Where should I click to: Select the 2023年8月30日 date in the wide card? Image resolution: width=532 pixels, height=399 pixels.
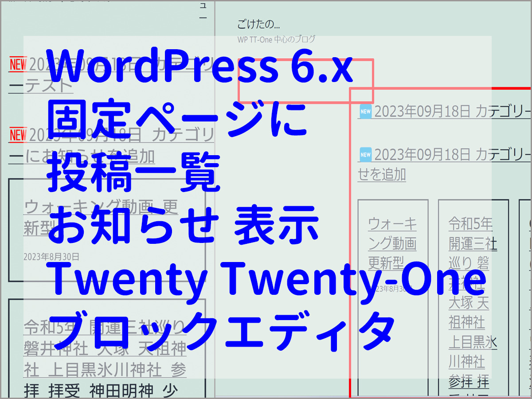coord(51,256)
